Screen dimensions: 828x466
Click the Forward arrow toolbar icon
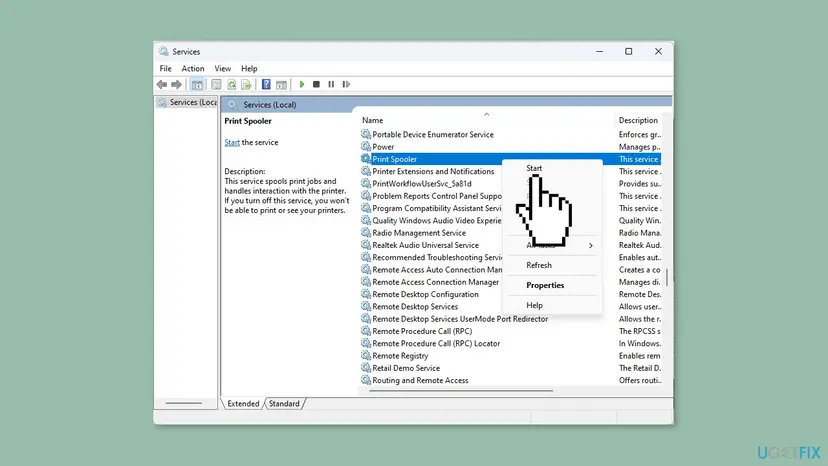[x=176, y=85]
